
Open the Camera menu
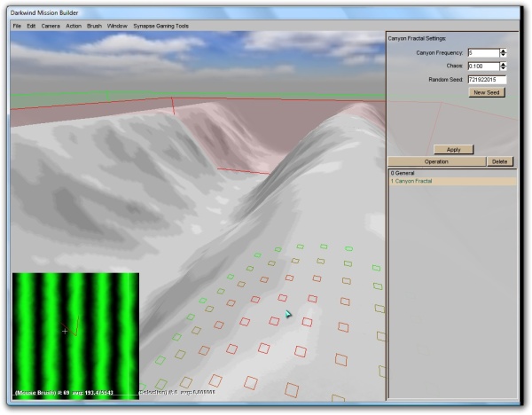(x=51, y=26)
